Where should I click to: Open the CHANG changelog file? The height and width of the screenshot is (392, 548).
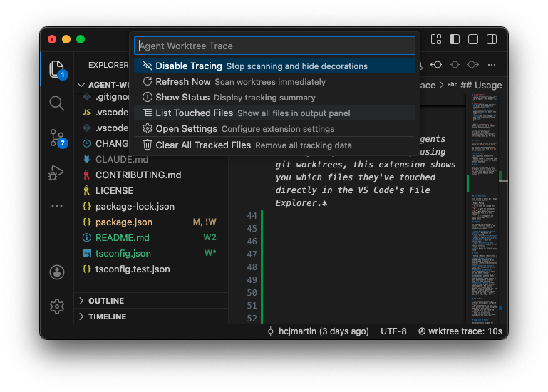[105, 144]
